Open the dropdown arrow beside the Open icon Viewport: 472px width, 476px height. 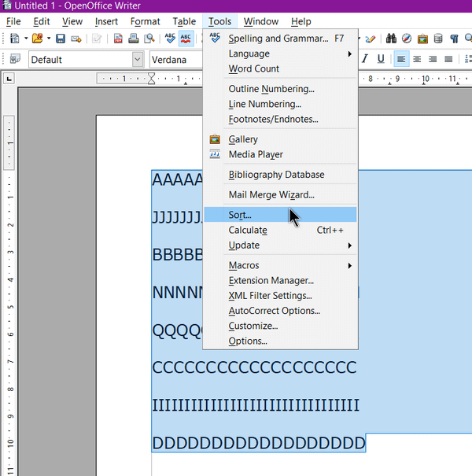click(x=49, y=39)
